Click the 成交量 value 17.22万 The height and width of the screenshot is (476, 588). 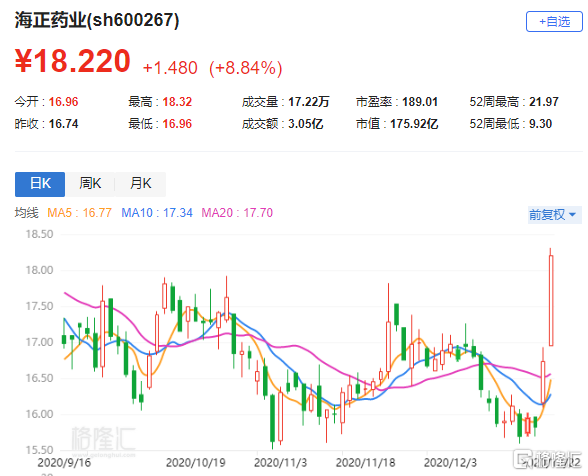pos(309,102)
